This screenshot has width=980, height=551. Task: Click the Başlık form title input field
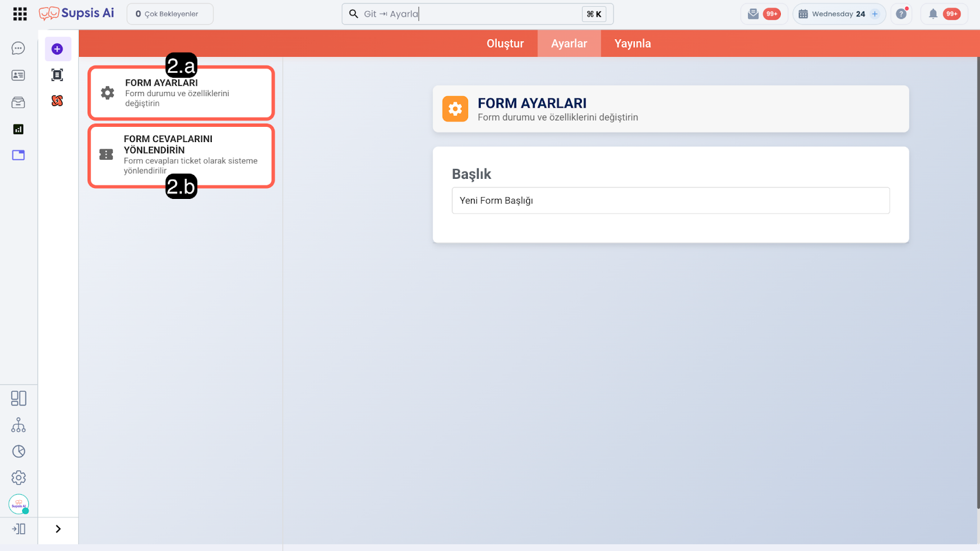(x=670, y=201)
